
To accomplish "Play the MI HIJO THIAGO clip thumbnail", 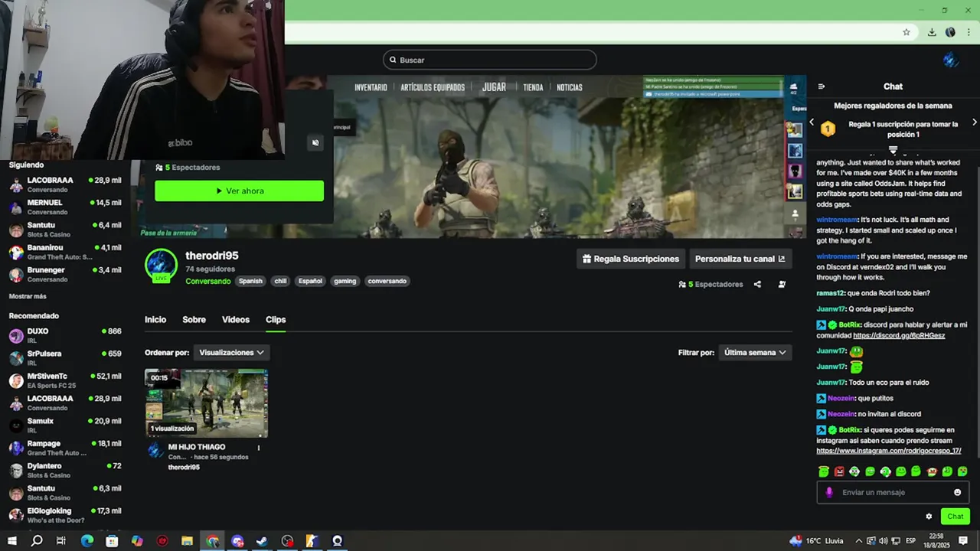I will [207, 403].
